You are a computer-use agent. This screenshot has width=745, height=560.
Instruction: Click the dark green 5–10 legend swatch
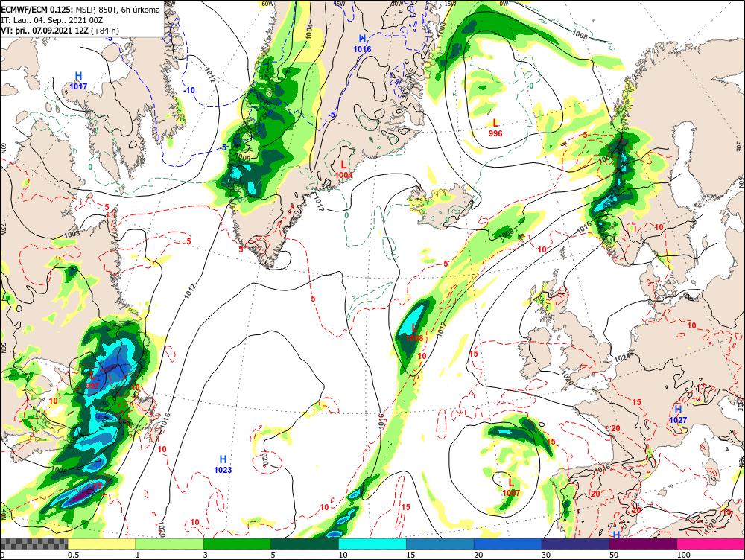(305, 544)
